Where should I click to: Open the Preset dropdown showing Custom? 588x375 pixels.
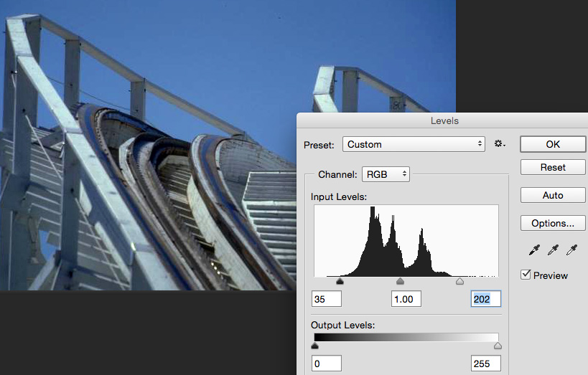coord(414,144)
